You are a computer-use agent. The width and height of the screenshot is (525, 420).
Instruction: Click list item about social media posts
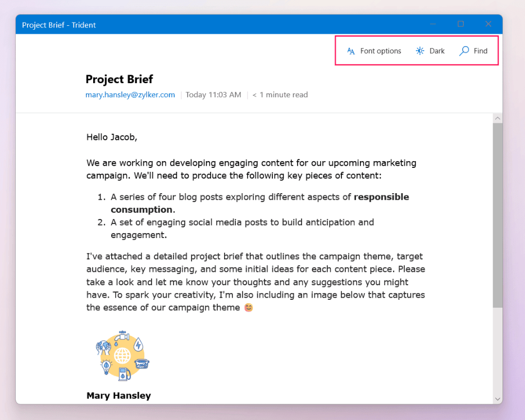[x=242, y=229]
